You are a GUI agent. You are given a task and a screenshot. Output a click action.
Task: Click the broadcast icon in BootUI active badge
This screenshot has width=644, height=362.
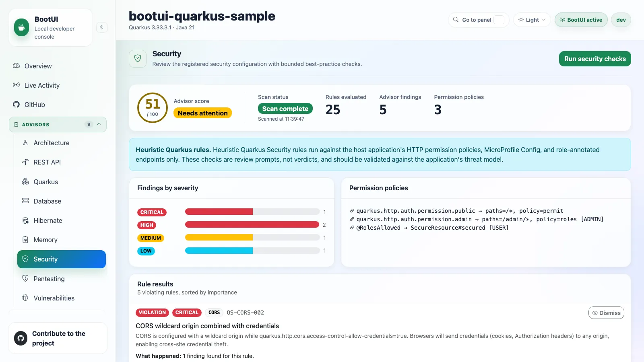point(562,20)
